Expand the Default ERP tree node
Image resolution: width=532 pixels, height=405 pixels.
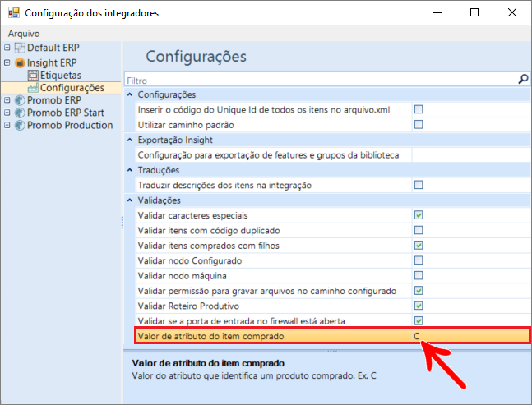point(7,48)
